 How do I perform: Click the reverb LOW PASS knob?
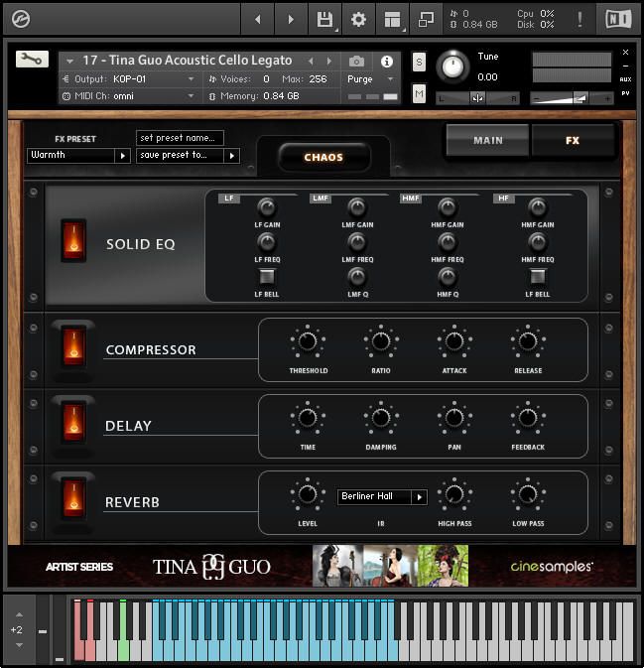tap(528, 494)
